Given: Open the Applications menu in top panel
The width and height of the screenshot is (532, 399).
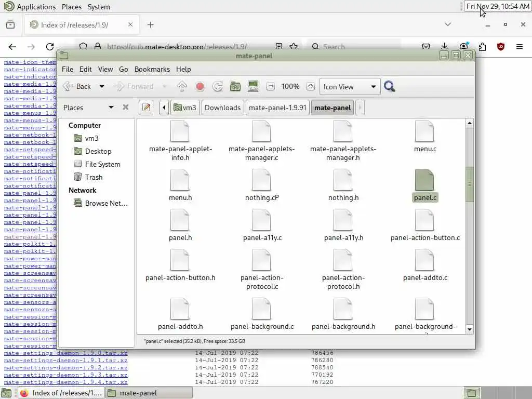Looking at the screenshot, I should pyautogui.click(x=36, y=7).
